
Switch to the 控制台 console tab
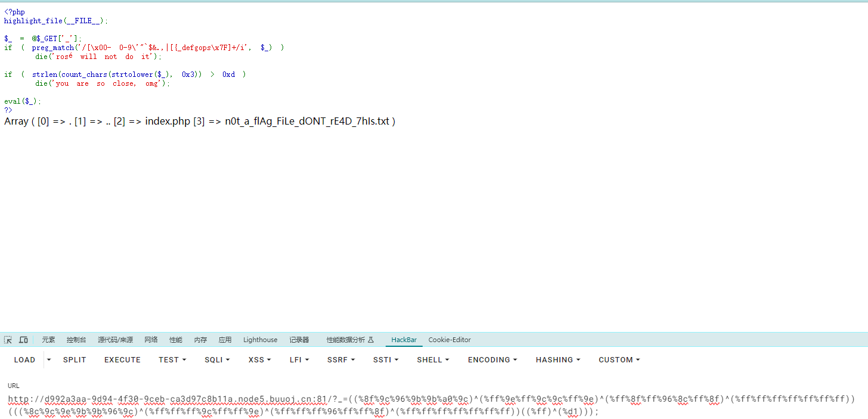coord(76,340)
